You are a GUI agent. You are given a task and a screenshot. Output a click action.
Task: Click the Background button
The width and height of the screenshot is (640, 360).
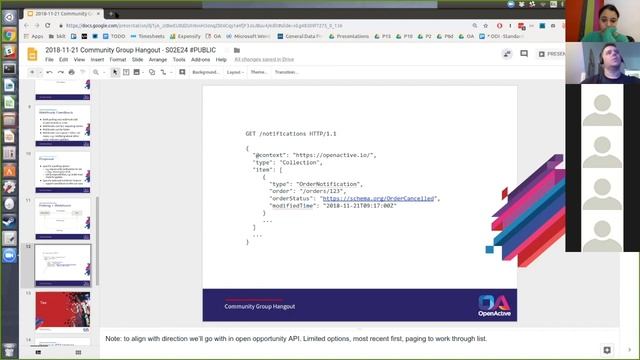(x=205, y=72)
